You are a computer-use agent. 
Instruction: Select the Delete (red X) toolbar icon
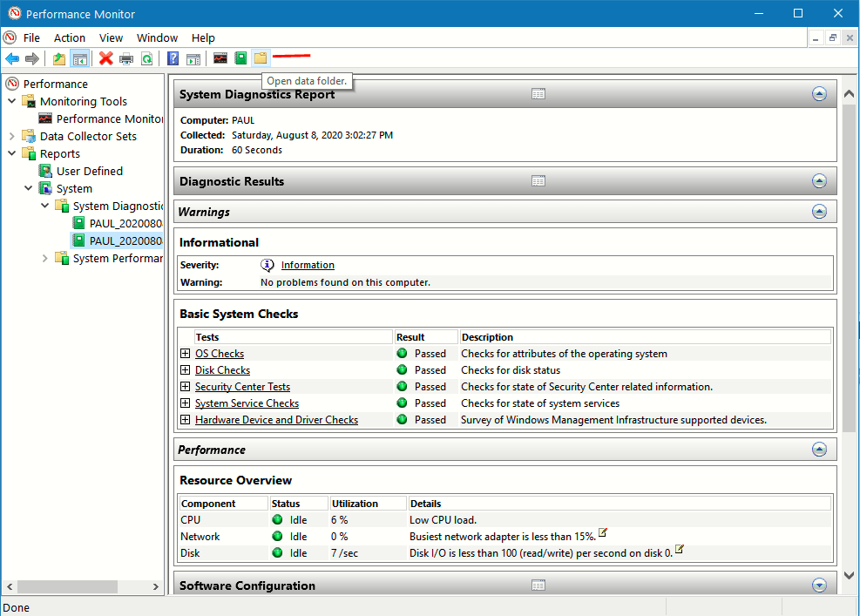tap(107, 57)
